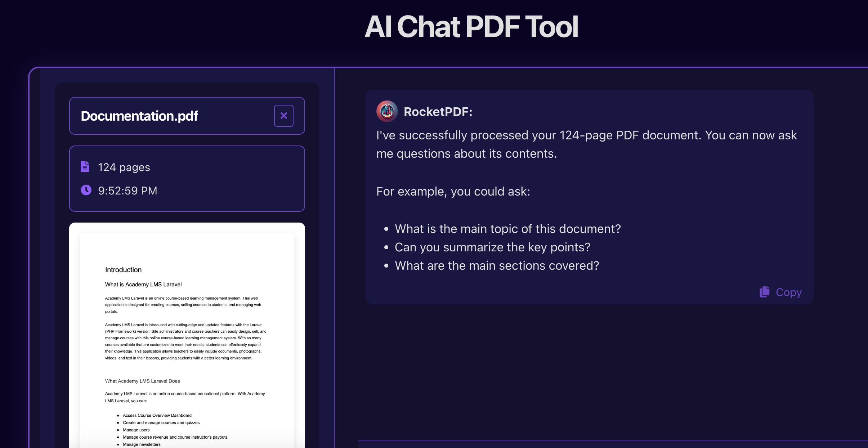This screenshot has width=868, height=448.
Task: Click the 'What is the main topic' suggestion
Action: coord(507,229)
